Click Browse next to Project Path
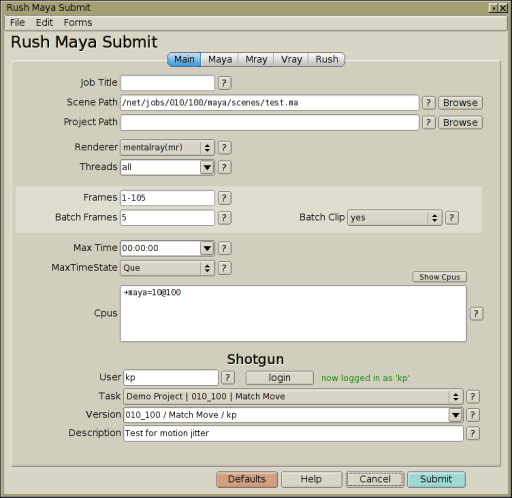 460,123
